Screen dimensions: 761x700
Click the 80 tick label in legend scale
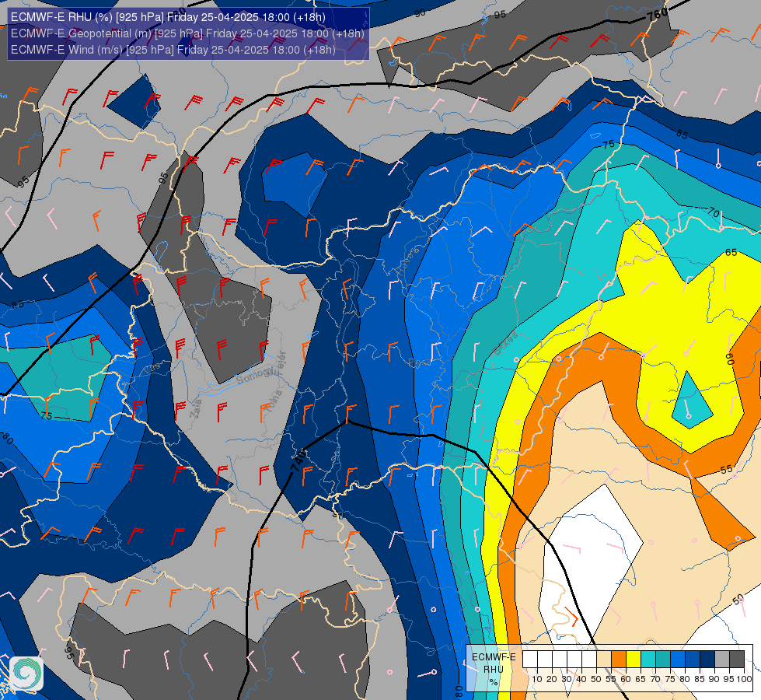tap(684, 679)
